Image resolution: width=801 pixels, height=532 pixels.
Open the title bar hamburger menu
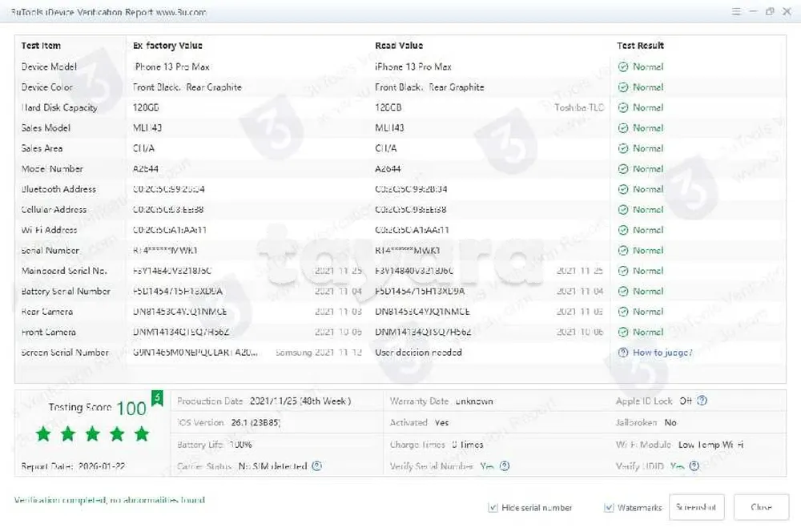[736, 11]
